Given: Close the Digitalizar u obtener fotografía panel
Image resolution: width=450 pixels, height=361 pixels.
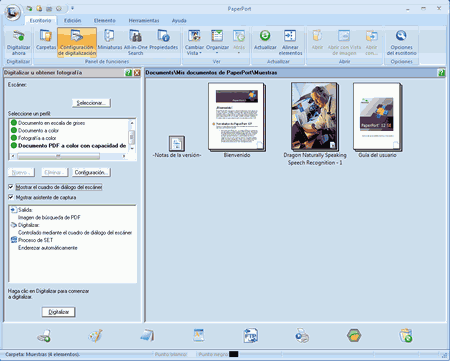Looking at the screenshot, I should (x=137, y=73).
